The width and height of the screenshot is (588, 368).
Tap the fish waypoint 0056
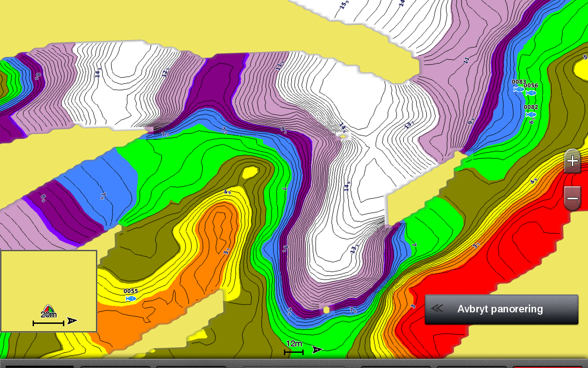point(531,92)
